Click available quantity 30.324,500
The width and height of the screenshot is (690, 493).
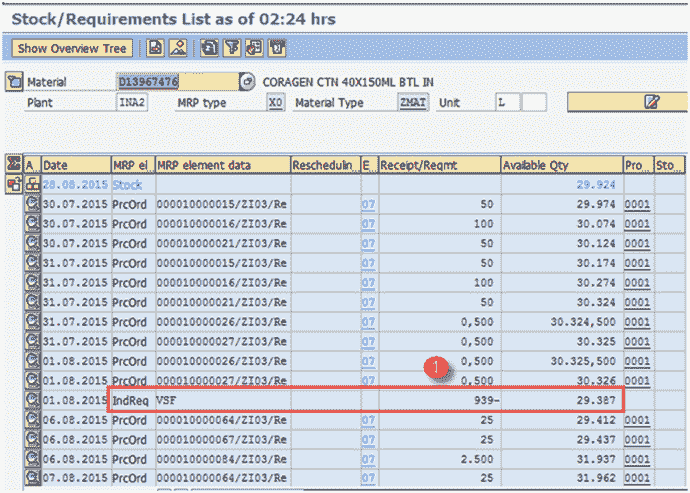point(583,322)
